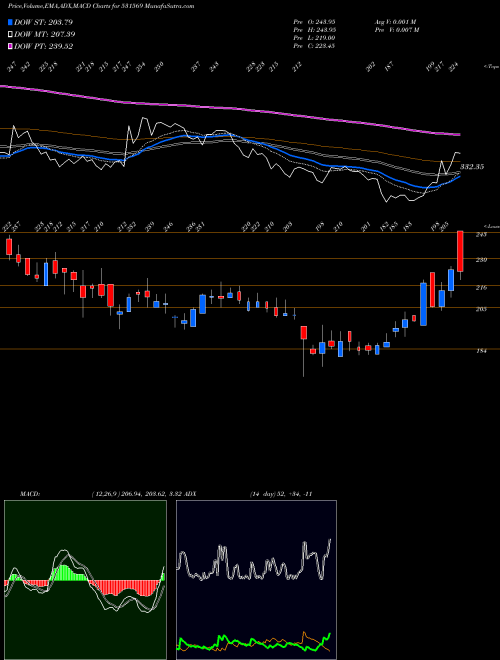Click the Pre C: 223.45 value
The height and width of the screenshot is (660, 500).
(x=314, y=45)
